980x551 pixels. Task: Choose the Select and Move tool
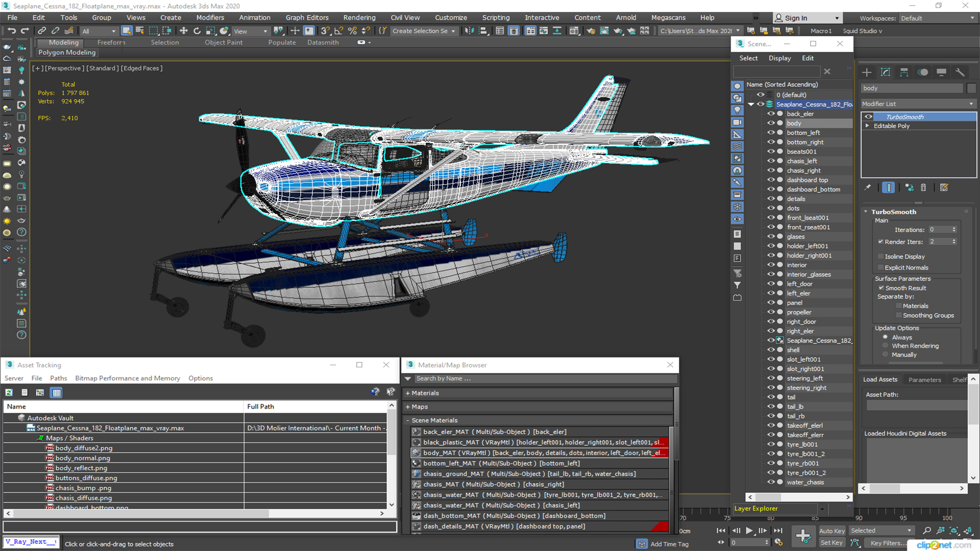[x=184, y=31]
